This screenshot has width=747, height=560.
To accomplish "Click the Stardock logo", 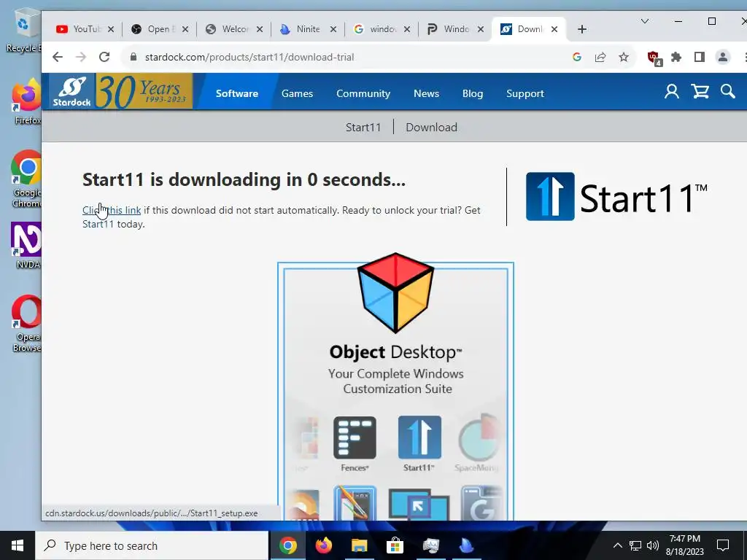I will (x=71, y=91).
